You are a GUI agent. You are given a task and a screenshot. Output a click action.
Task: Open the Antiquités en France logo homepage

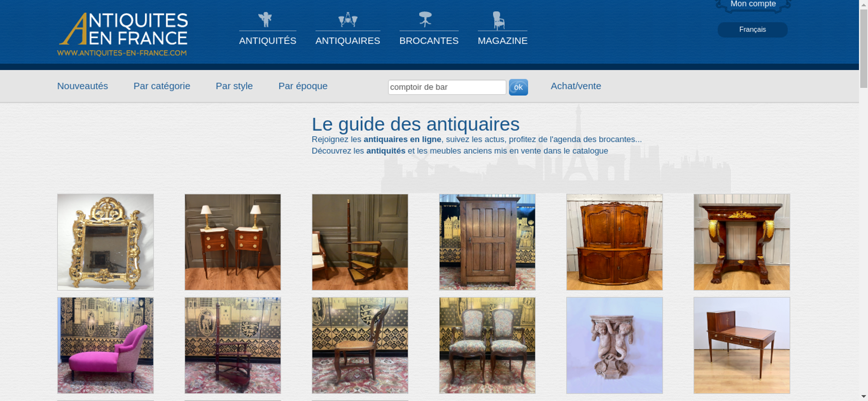tap(123, 35)
